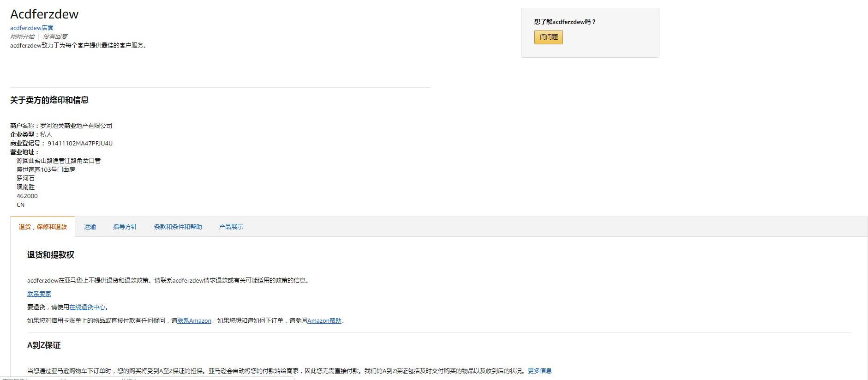Visit the Amazon帮助 link
Viewport: 868px width, 380px height.
pos(324,320)
